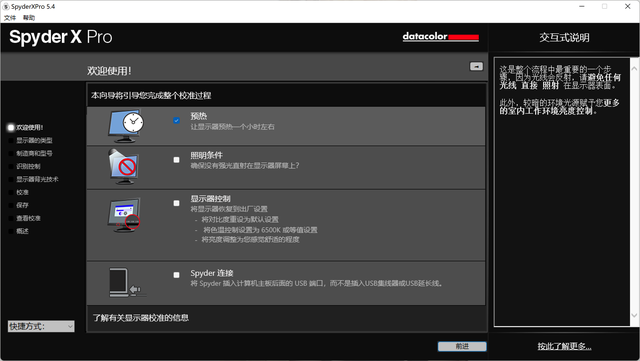The height and width of the screenshot is (361, 640).
Task: Click the Spyder X Pro header logo
Action: coord(60,37)
